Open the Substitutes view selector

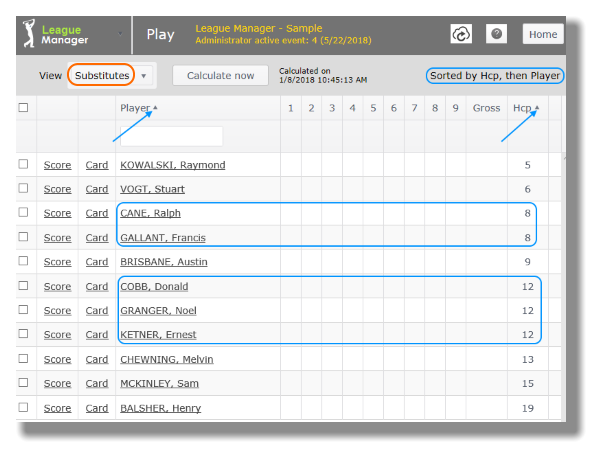click(102, 76)
